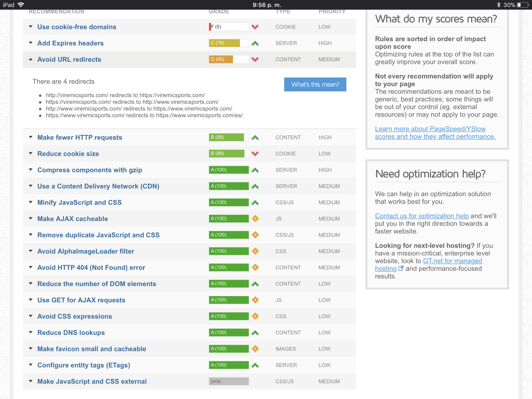Click green up arrow on Compress components with gzip
The image size is (532, 399).
pos(255,170)
